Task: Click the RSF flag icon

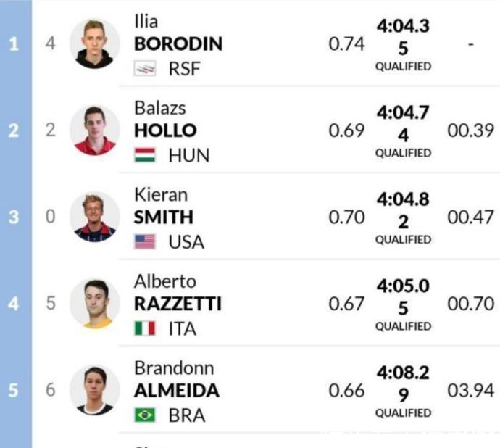Action: click(145, 69)
